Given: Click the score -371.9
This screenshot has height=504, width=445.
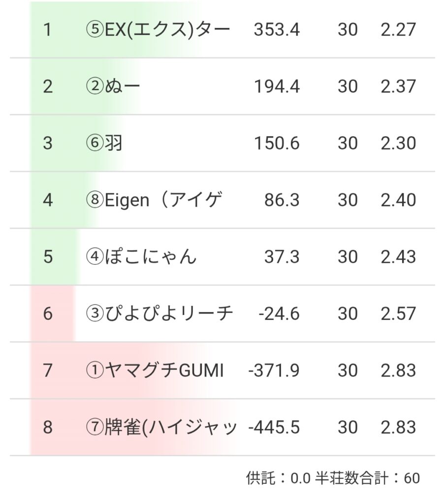Looking at the screenshot, I should click(x=274, y=370).
